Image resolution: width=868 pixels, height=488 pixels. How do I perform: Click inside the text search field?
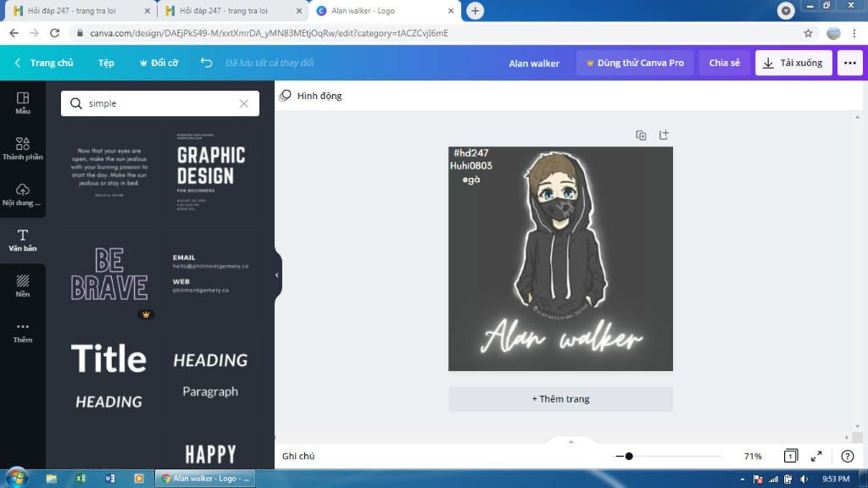point(160,103)
